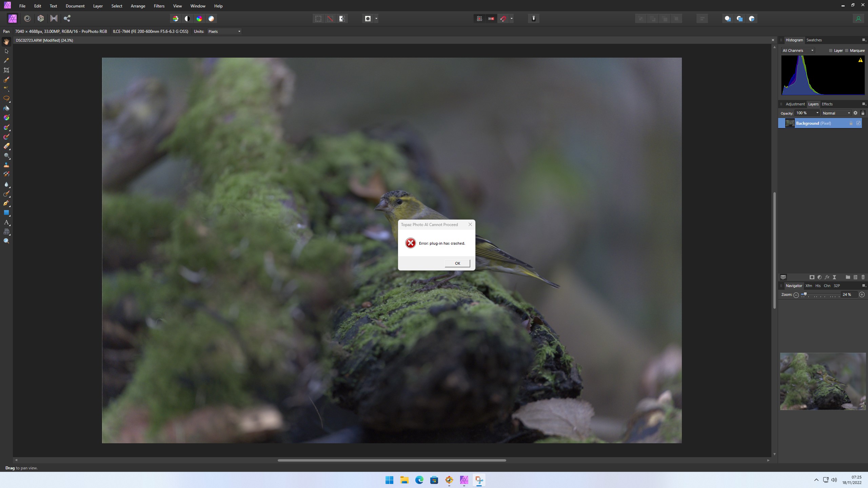Select the Text tool in left toolbar
868x488 pixels.
pos(6,222)
